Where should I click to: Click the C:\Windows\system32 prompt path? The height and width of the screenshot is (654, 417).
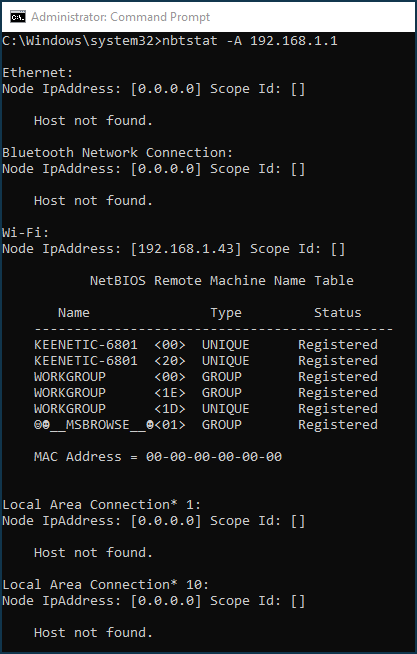click(x=78, y=41)
